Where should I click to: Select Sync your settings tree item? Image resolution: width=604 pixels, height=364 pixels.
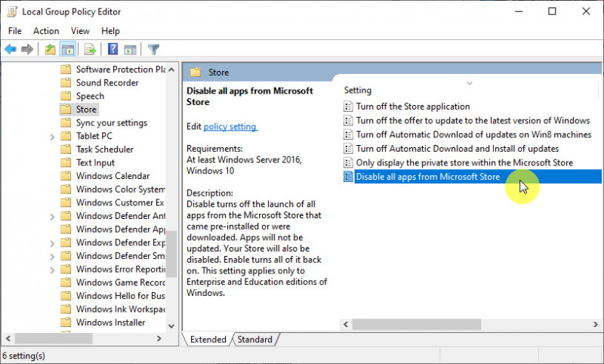112,122
